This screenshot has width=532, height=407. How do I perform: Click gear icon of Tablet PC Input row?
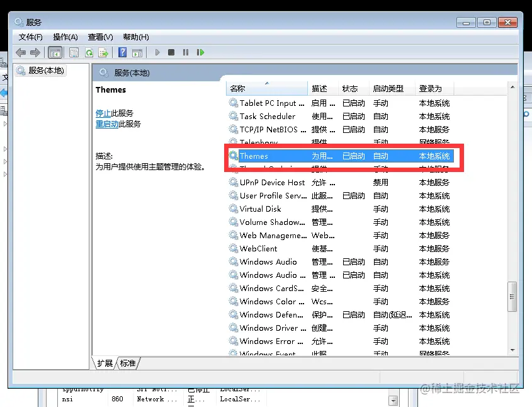pos(234,103)
